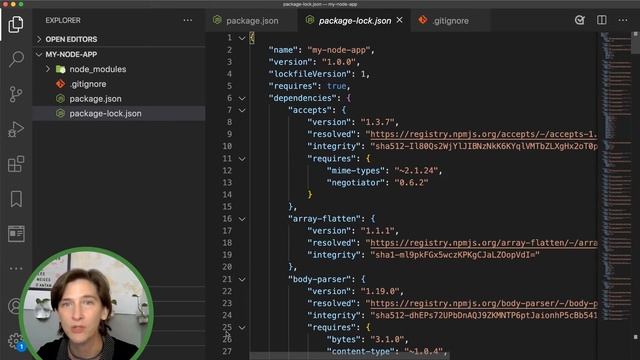
Task: Click the Explorer panel more actions ellipsis
Action: pos(187,20)
